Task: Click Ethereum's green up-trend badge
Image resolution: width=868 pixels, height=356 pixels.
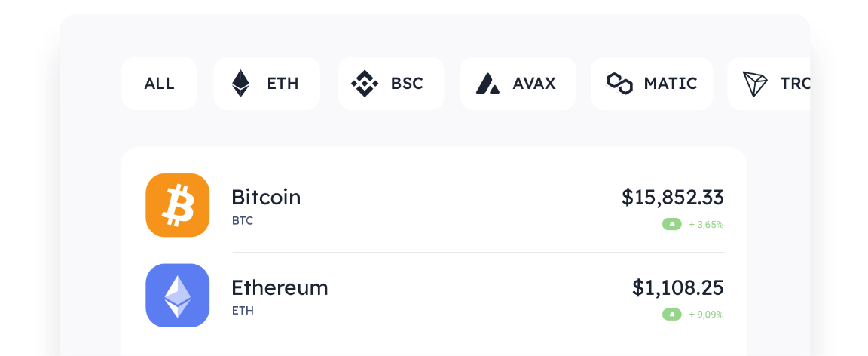Action: tap(671, 315)
